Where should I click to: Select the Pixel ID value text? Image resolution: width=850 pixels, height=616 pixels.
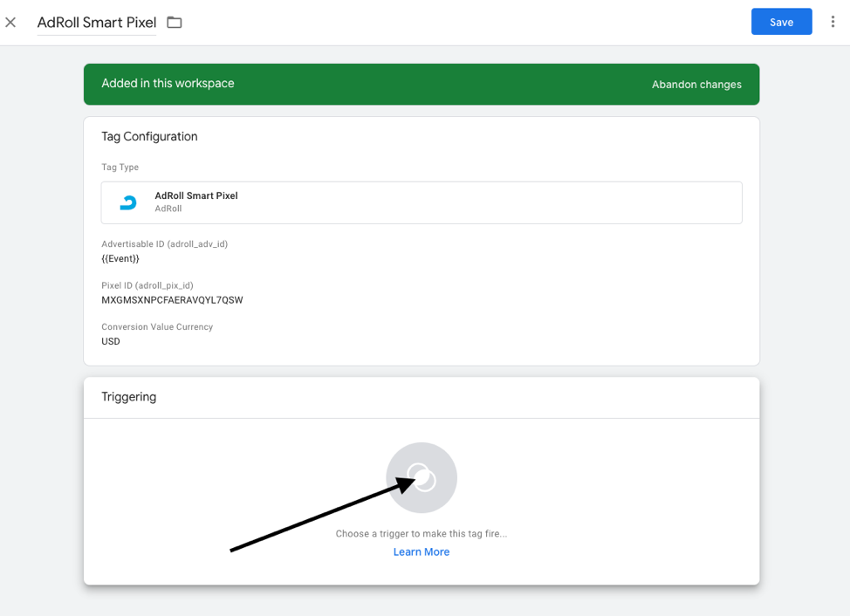click(x=171, y=299)
